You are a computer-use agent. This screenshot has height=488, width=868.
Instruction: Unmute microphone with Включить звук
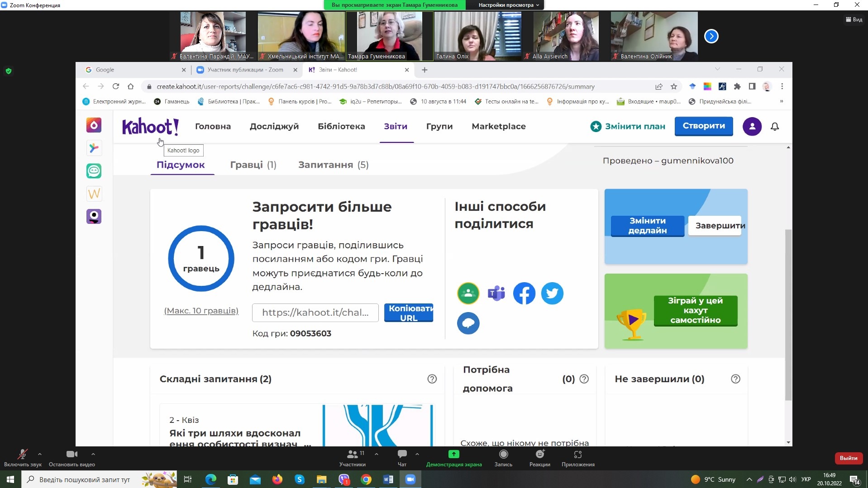tap(23, 457)
